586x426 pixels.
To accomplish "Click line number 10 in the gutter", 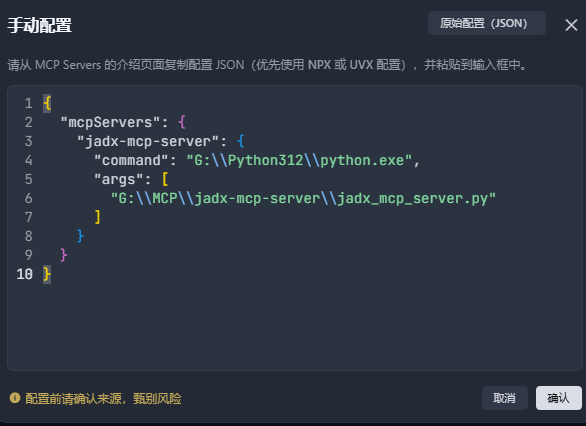I will point(24,274).
